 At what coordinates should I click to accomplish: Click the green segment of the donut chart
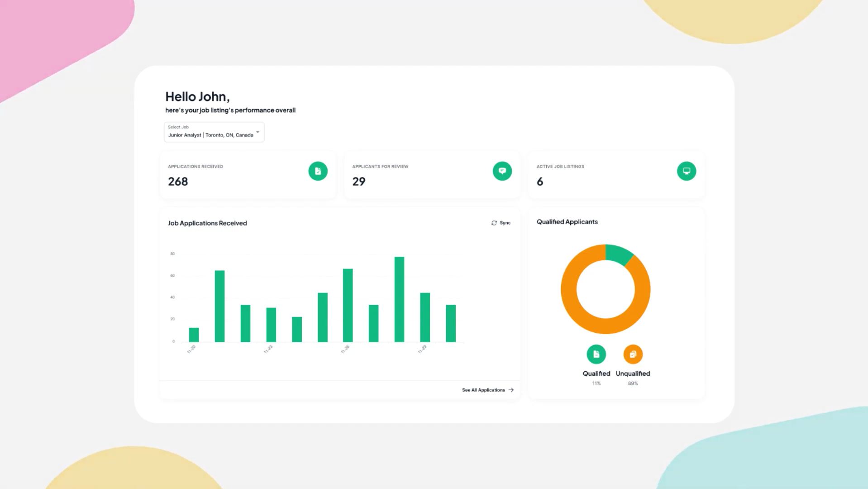(x=618, y=254)
